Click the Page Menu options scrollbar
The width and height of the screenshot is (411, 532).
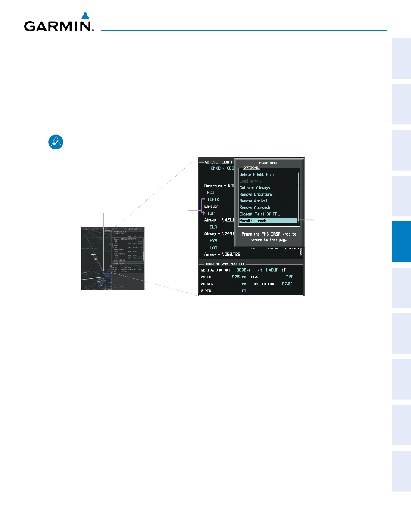coord(299,196)
